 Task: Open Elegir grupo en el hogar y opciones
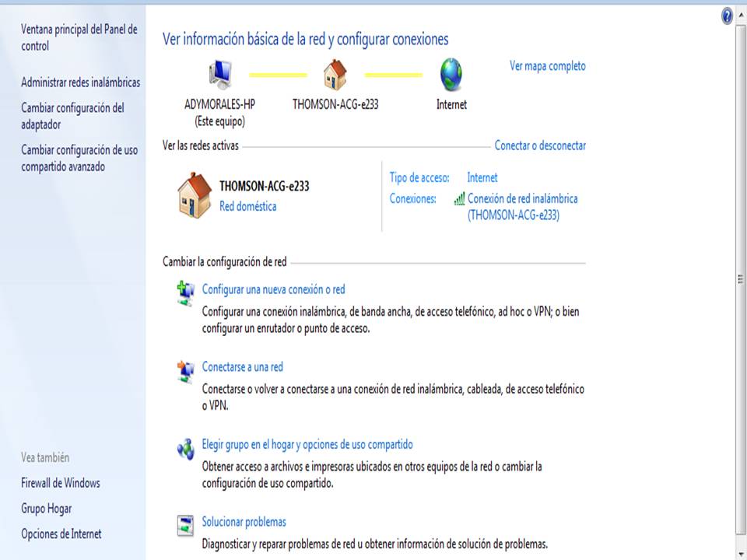(x=307, y=444)
